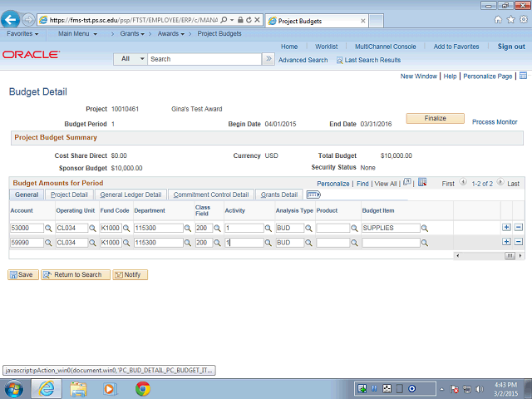Screen dimensions: 532x399
Task: Open the Process Monitor link
Action: (x=495, y=122)
